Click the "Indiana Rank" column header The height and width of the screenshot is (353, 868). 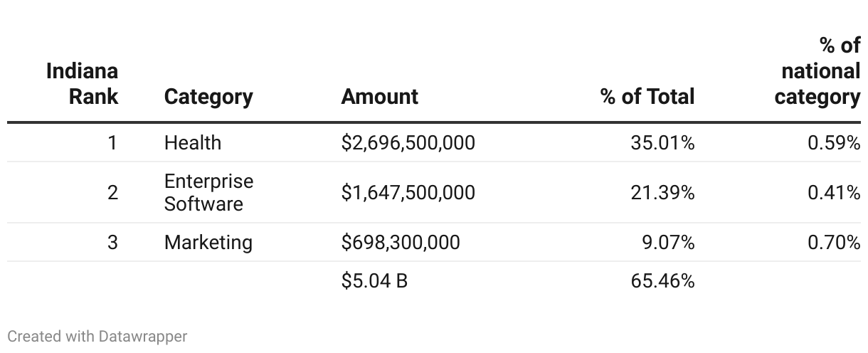83,83
